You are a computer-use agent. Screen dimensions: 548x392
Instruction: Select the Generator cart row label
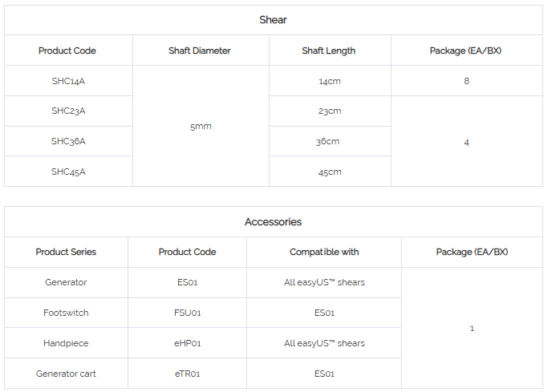(x=66, y=374)
